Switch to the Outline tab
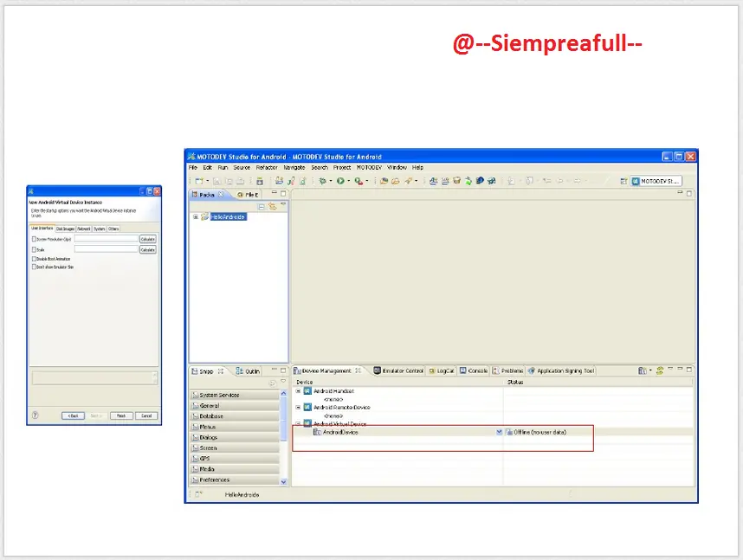This screenshot has width=743, height=560. point(248,371)
